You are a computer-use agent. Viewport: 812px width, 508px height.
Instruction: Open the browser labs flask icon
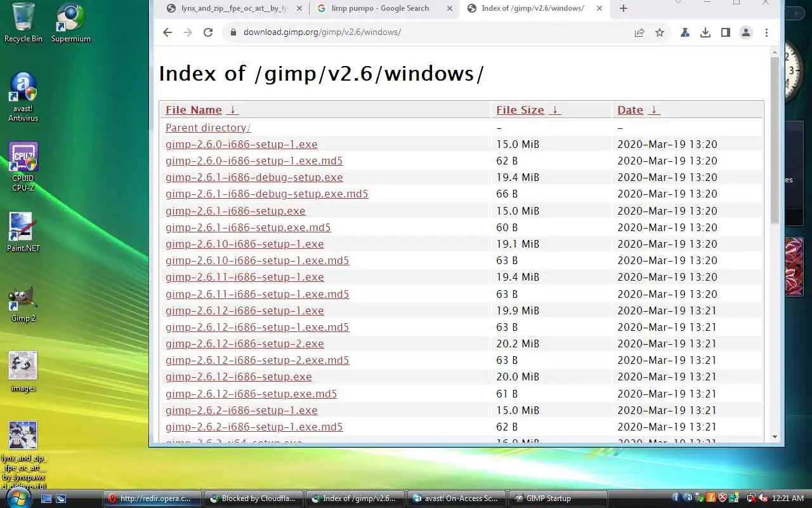tap(685, 32)
